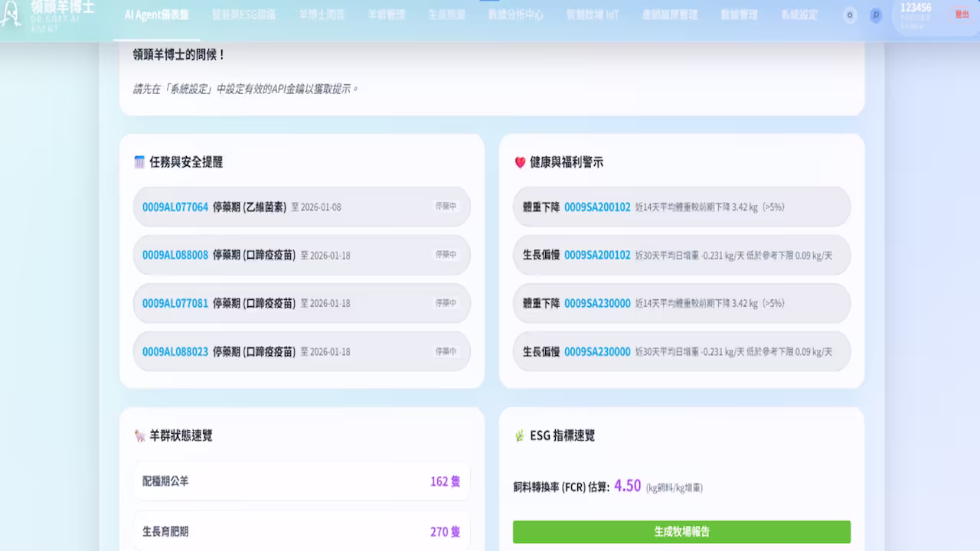Viewport: 980px width, 551px height.
Task: Select the goat icon beside 羊群狀態速覽
Action: click(x=138, y=436)
